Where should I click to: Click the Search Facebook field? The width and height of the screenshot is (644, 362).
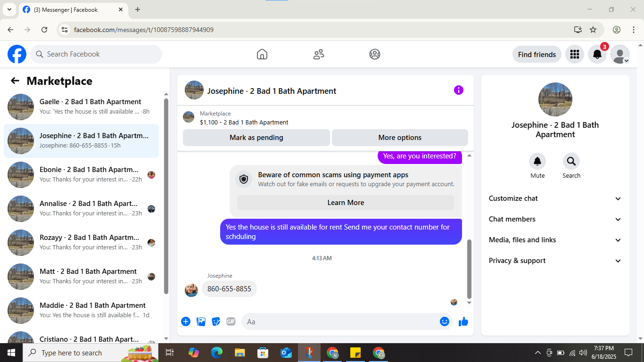(x=96, y=54)
